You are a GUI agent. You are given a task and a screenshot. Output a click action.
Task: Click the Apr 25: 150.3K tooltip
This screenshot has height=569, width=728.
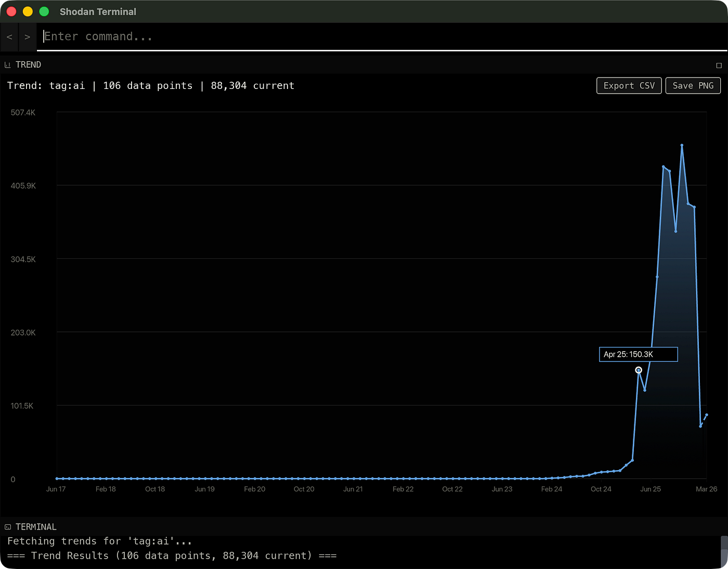click(x=639, y=354)
